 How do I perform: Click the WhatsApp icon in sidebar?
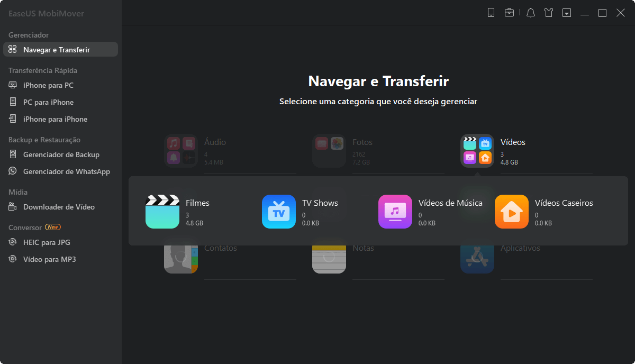13,171
